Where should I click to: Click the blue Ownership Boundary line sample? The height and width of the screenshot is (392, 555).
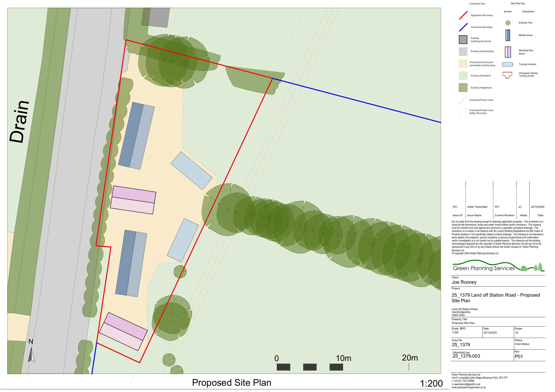(x=463, y=27)
